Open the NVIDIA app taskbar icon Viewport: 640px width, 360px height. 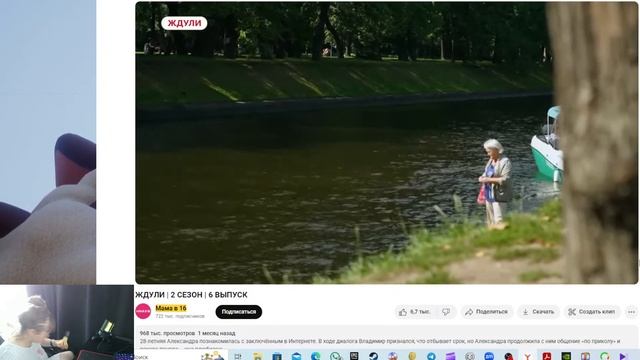coord(566,356)
